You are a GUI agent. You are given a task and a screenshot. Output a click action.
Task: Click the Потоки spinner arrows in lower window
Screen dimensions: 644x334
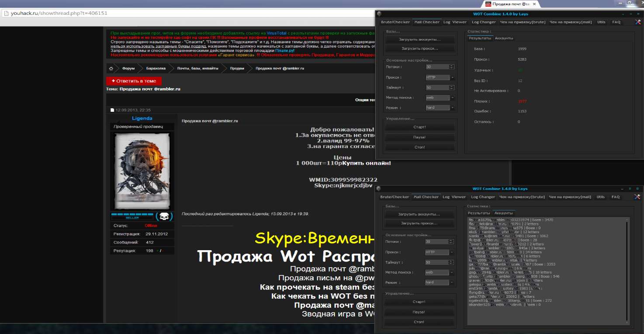[x=451, y=241]
